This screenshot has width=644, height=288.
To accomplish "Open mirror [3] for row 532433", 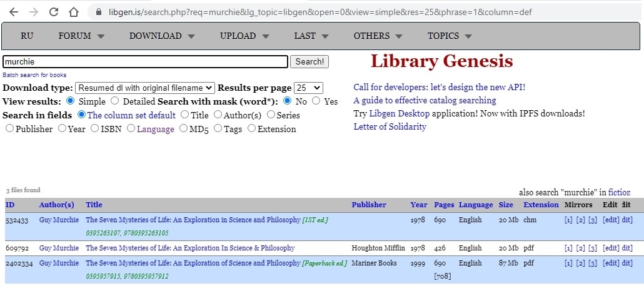I will point(592,220).
